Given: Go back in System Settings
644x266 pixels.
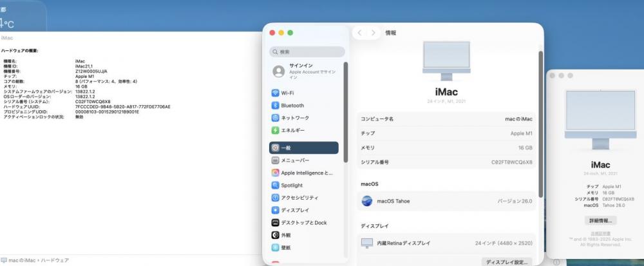Looking at the screenshot, I should [359, 33].
